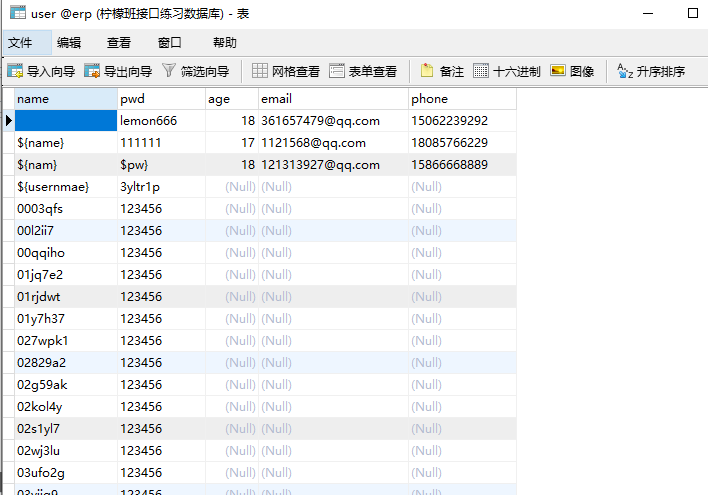Select the email column header
The image size is (708, 495).
(x=334, y=99)
